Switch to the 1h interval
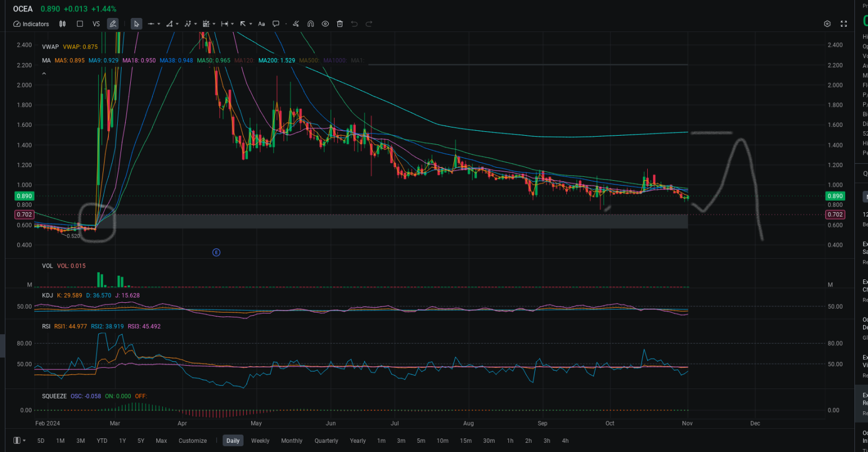868x452 pixels. tap(510, 441)
